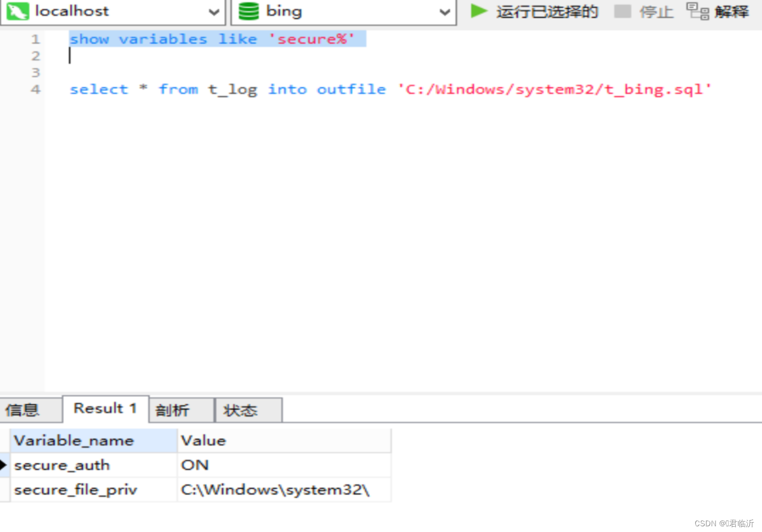Click the 'secure%' string literal
This screenshot has height=532, width=762.
click(x=312, y=39)
